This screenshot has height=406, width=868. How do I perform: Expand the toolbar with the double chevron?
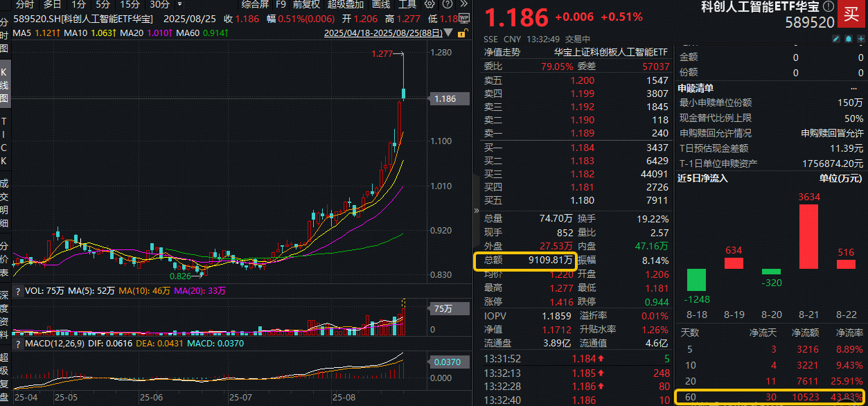coord(463,3)
